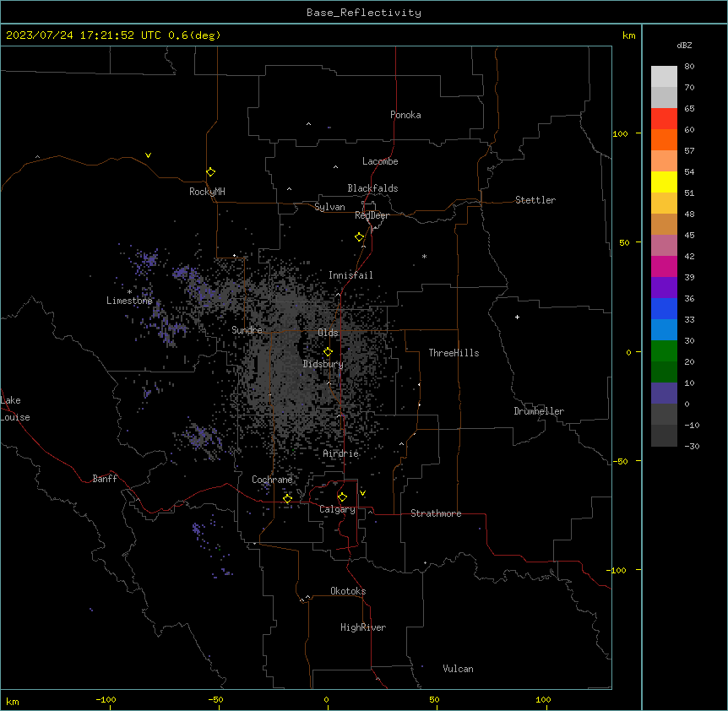Click the RockyMH label
Screen dimensions: 728x711
207,192
